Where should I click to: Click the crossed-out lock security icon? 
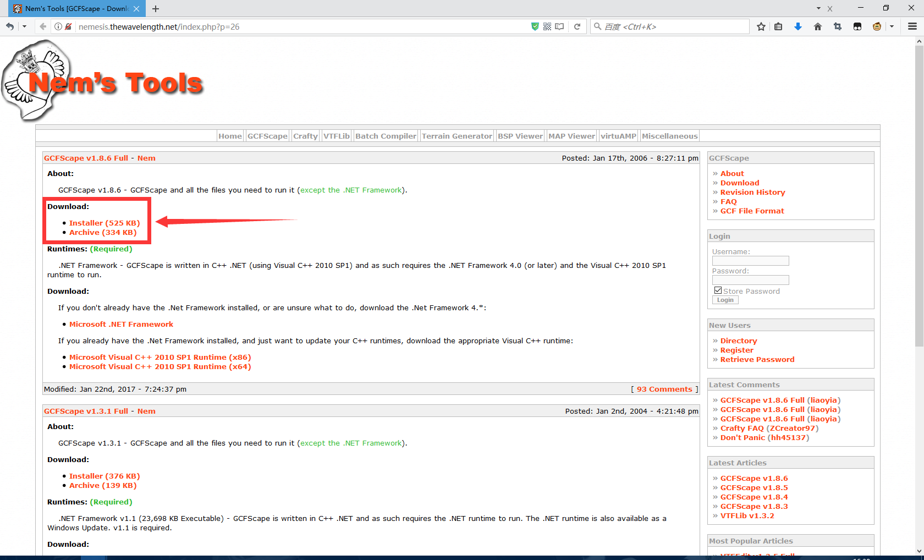pyautogui.click(x=68, y=26)
